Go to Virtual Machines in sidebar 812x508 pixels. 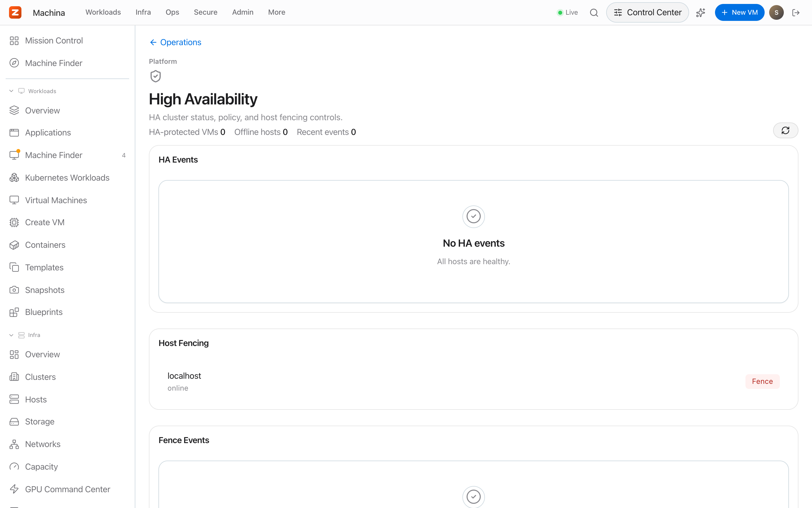(67, 200)
